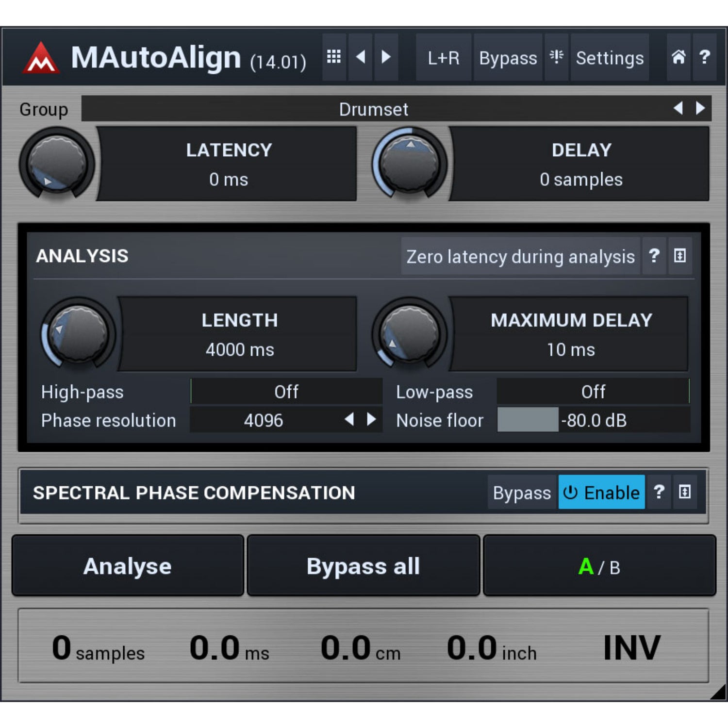Click the INV indicator in readout
728x728 pixels.
point(631,647)
